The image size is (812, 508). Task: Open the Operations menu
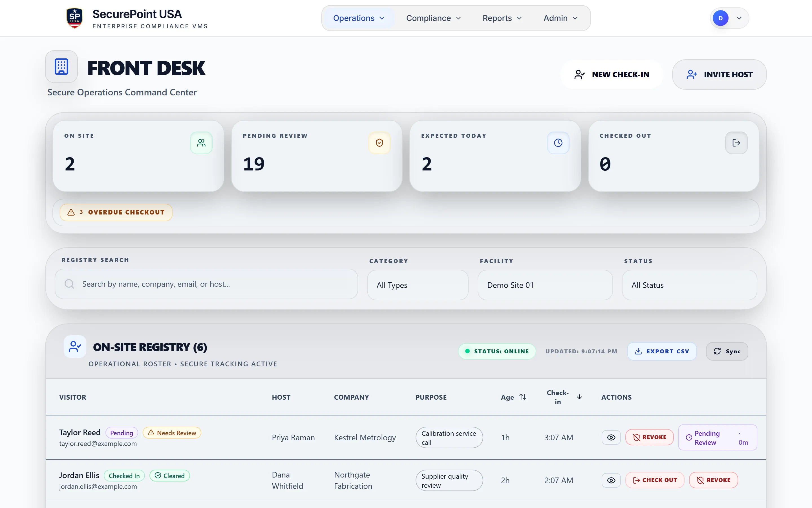358,18
